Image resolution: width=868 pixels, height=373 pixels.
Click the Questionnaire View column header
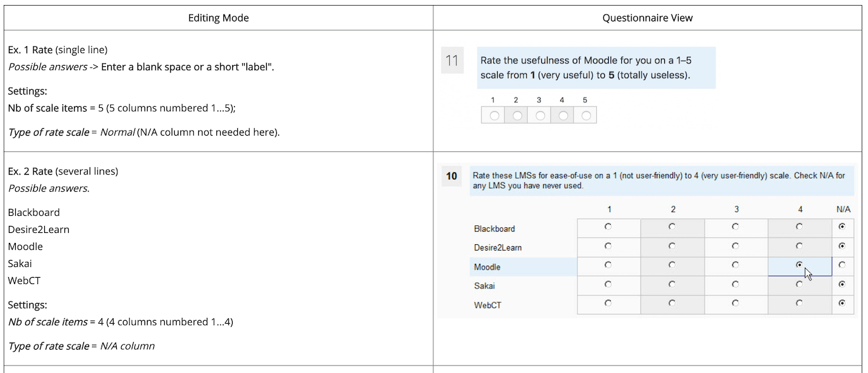tap(647, 18)
